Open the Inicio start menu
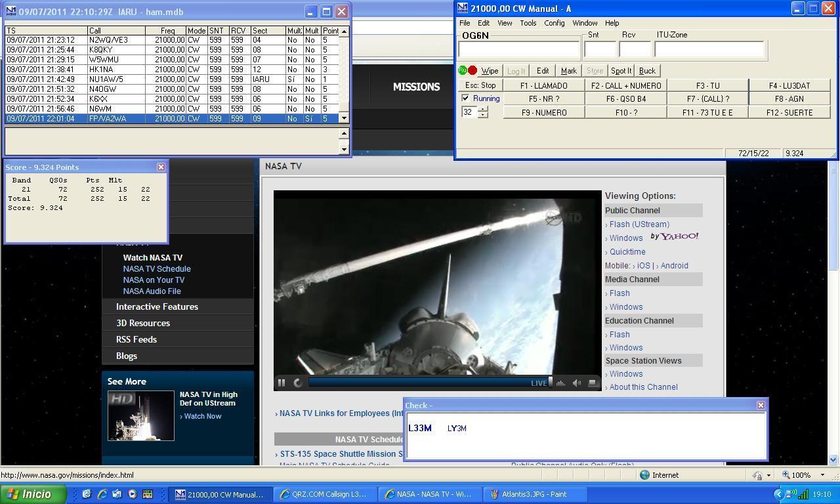 pos(32,494)
